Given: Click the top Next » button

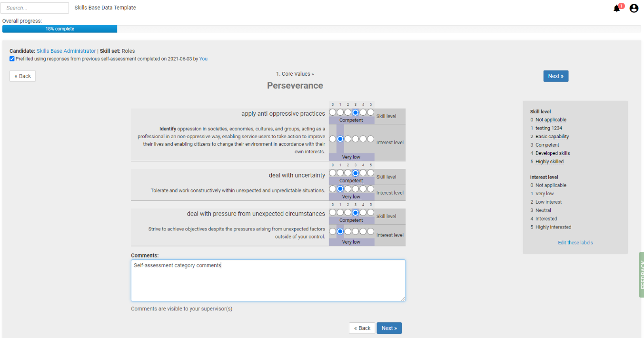Looking at the screenshot, I should pos(555,76).
